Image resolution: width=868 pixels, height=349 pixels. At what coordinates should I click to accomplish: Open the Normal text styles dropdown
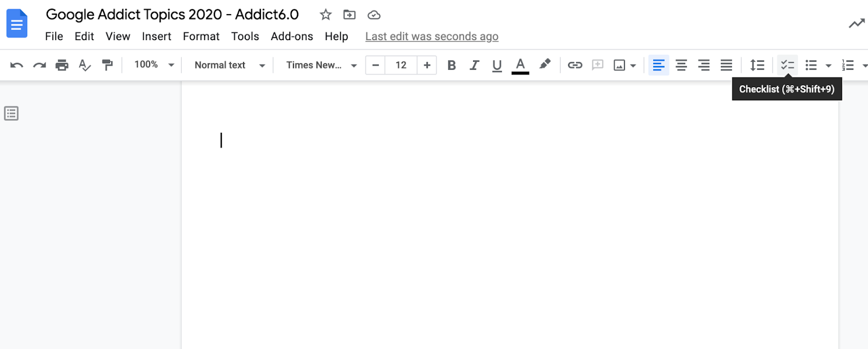[x=229, y=65]
